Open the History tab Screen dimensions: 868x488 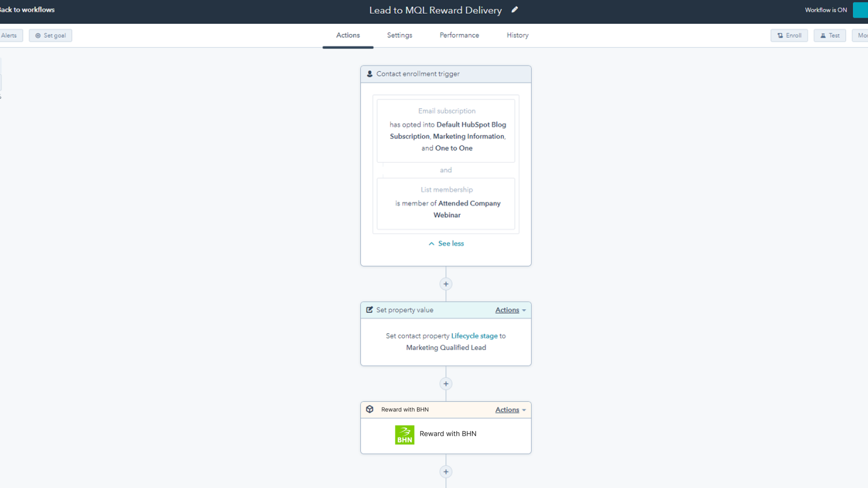coord(517,35)
